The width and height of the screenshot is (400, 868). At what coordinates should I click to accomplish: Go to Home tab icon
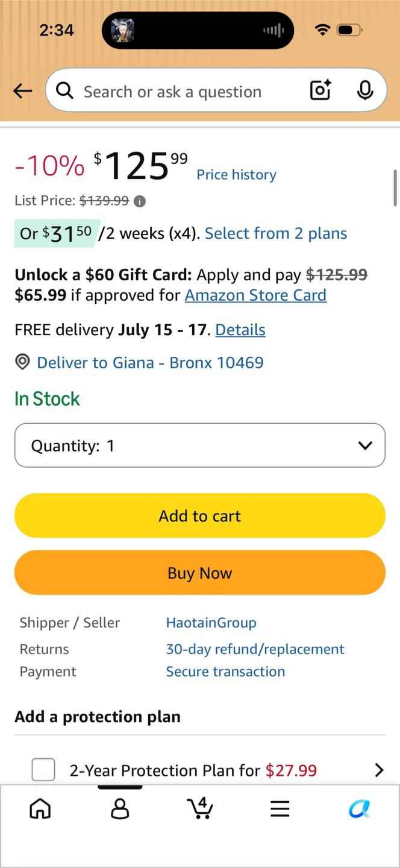40,808
